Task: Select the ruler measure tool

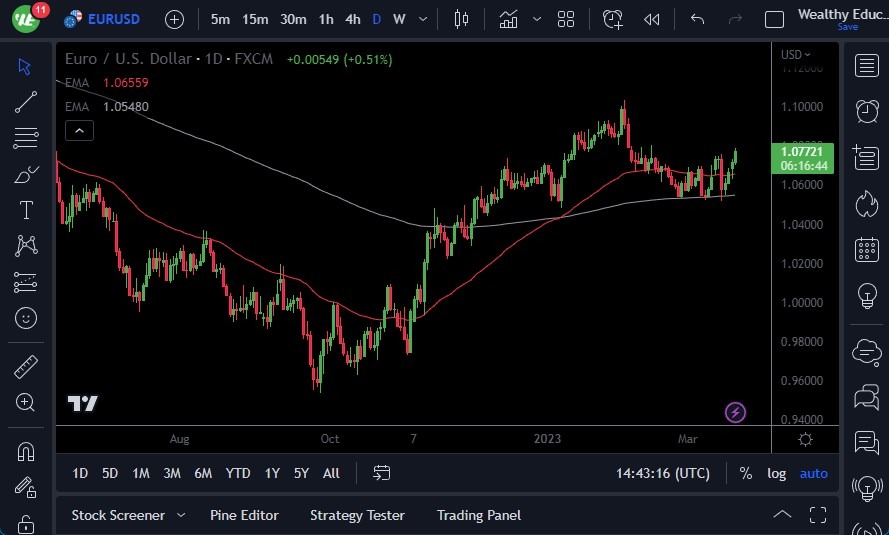Action: click(x=26, y=367)
